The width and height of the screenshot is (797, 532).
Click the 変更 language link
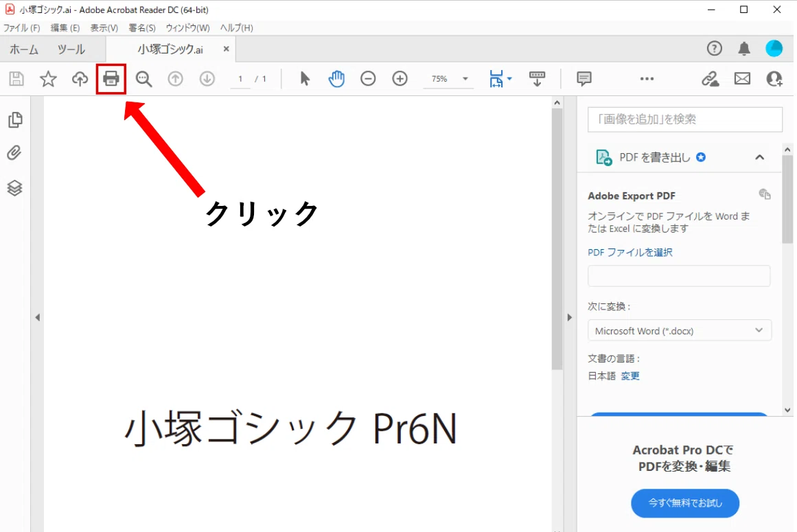[x=630, y=376]
